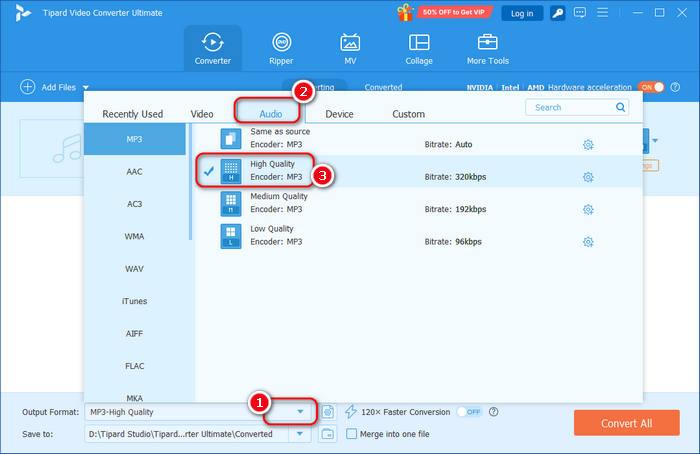Viewport: 700px width, 454px height.
Task: Enable 120x Faster Conversion toggle
Action: coord(469,412)
